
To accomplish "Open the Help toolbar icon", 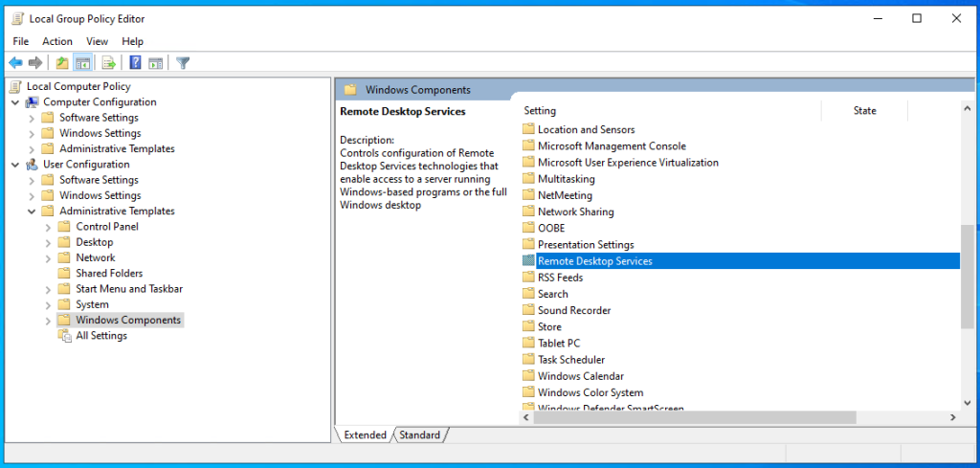I will pyautogui.click(x=135, y=62).
